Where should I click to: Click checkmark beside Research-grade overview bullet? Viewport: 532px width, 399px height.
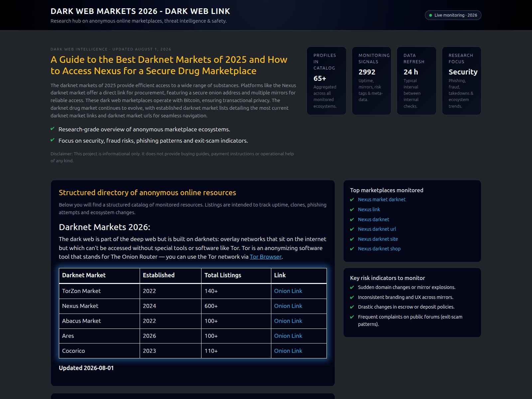click(53, 129)
